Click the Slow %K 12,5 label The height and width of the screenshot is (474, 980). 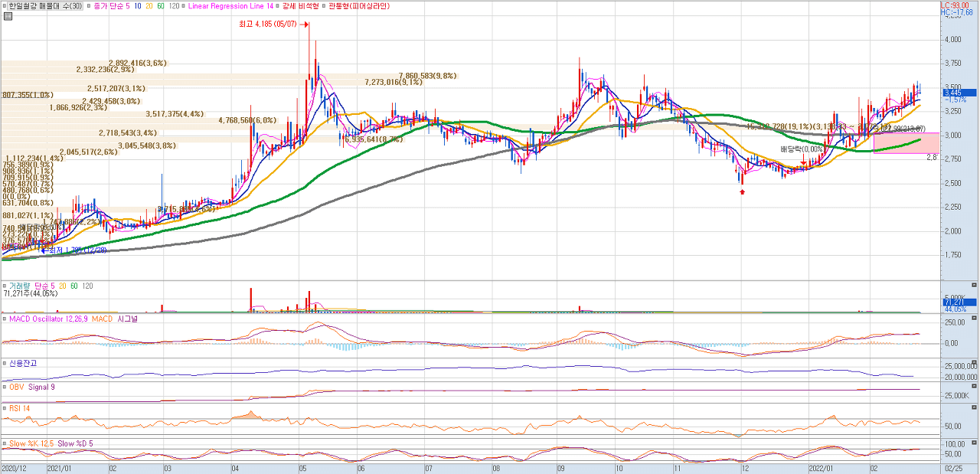(31, 443)
